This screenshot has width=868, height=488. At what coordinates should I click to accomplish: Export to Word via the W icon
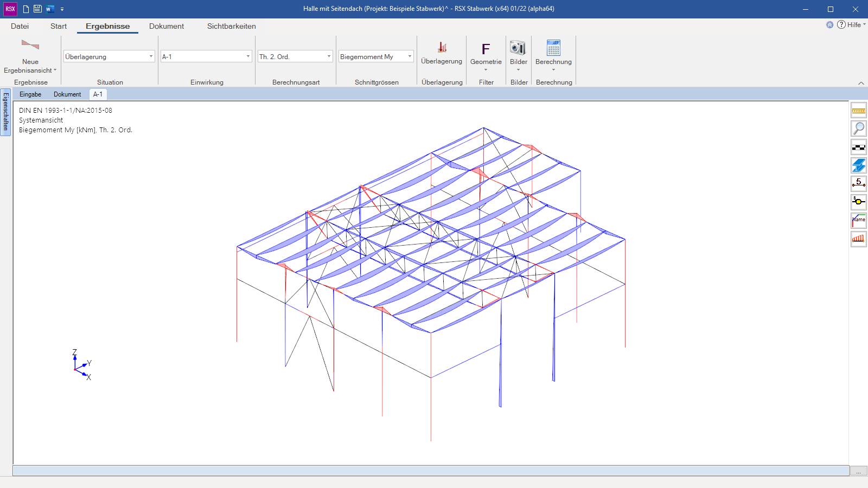50,9
